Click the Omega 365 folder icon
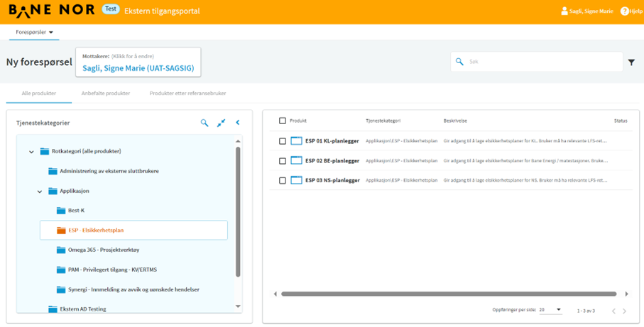The height and width of the screenshot is (327, 644). pos(61,250)
